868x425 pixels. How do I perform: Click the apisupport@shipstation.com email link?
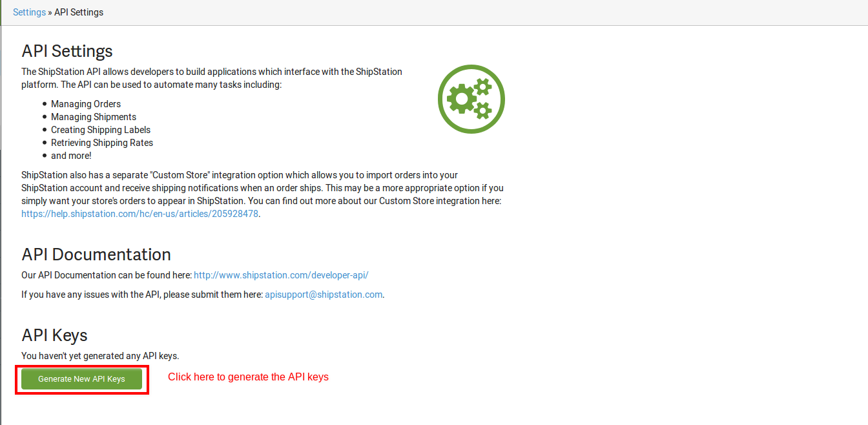[324, 295]
